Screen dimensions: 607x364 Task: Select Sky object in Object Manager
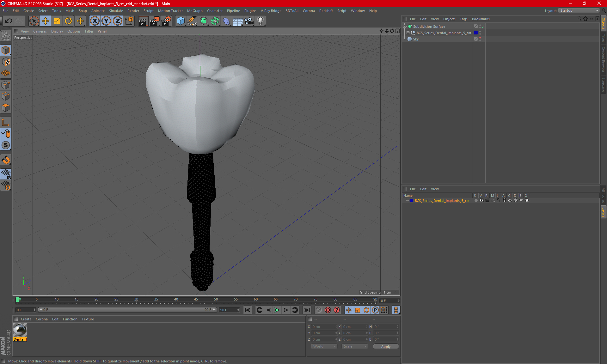pyautogui.click(x=416, y=39)
